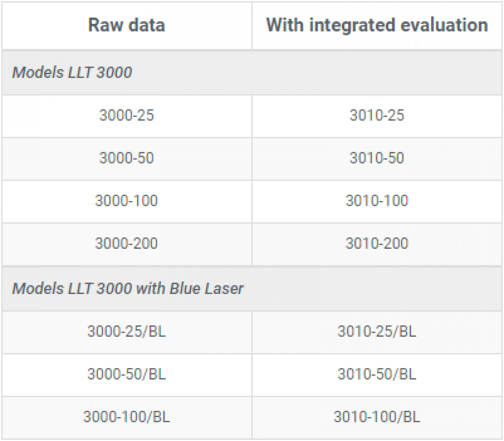Viewport: 504px width, 441px height.
Task: Click the Raw data column header
Action: pyautogui.click(x=126, y=25)
